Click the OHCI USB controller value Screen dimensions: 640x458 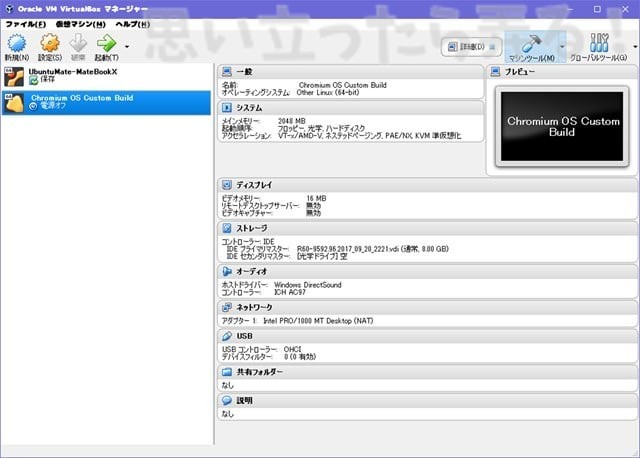pos(292,349)
